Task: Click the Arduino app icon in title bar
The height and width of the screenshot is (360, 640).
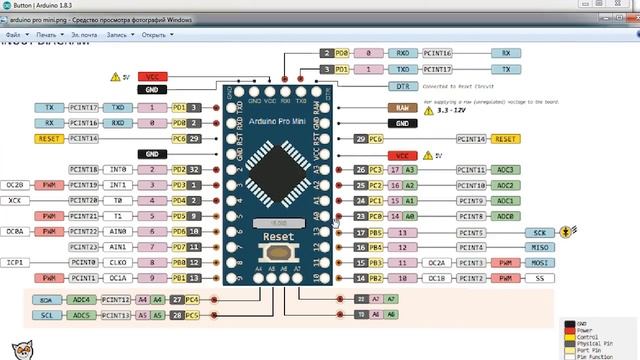Action: click(x=7, y=5)
